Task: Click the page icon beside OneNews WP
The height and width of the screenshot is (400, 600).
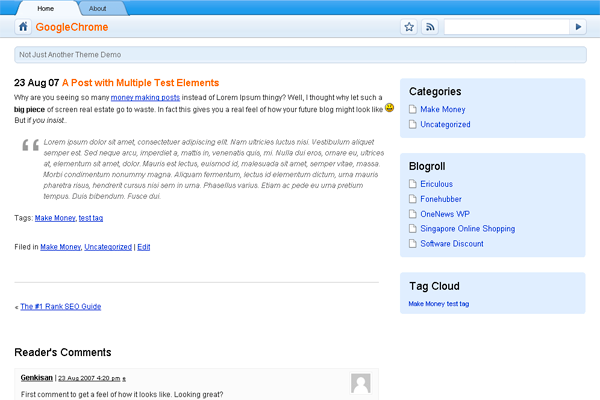Action: pos(412,214)
